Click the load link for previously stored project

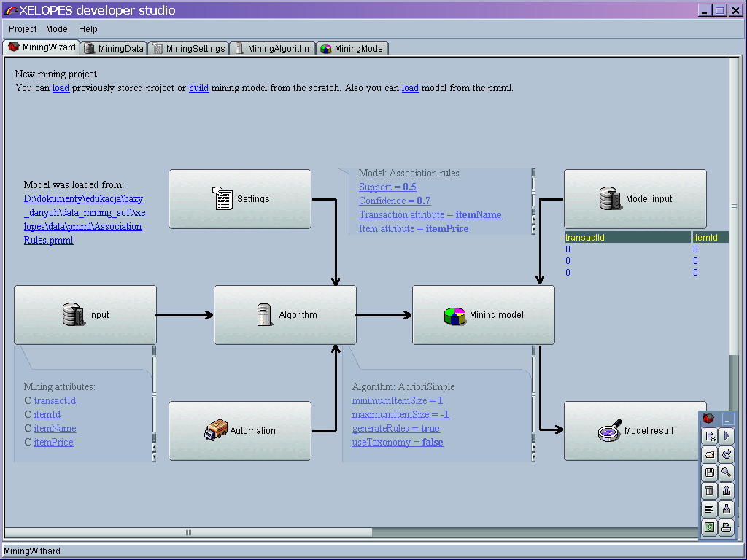click(x=61, y=87)
